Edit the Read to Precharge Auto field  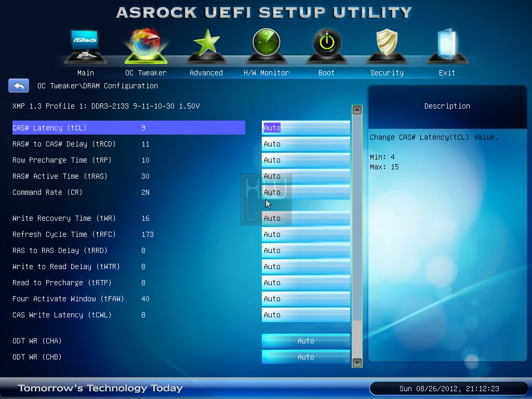click(x=306, y=283)
